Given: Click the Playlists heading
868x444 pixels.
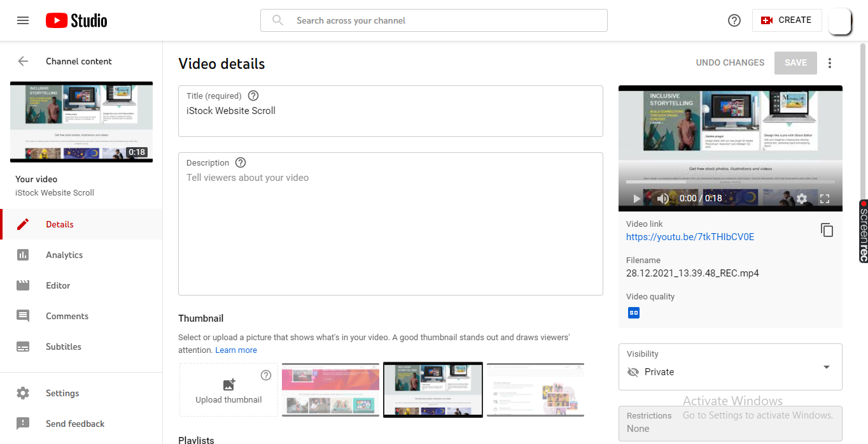Looking at the screenshot, I should [196, 440].
